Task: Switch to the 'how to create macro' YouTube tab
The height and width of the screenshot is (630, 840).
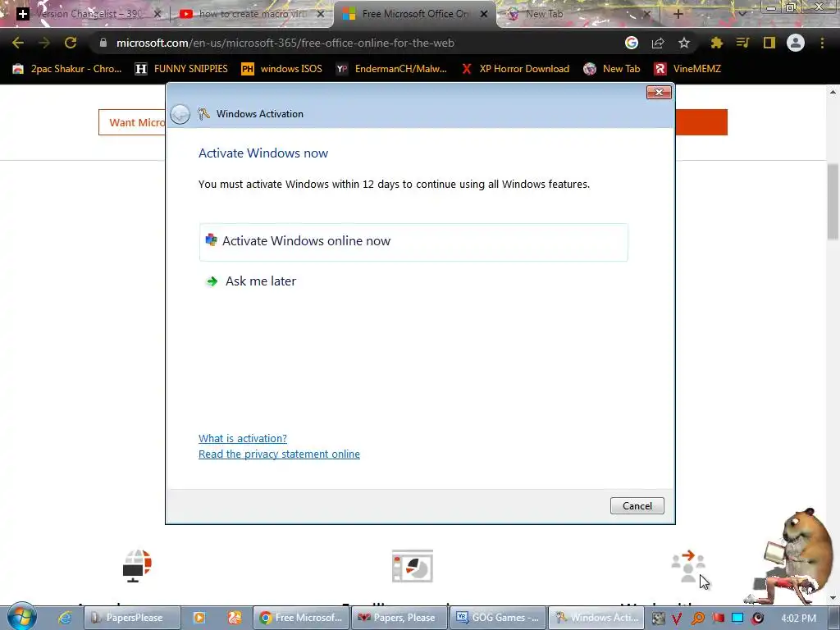Action: (252, 14)
